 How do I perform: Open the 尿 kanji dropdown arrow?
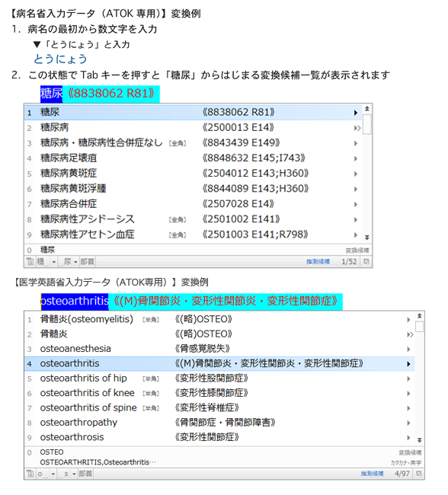[x=75, y=262]
